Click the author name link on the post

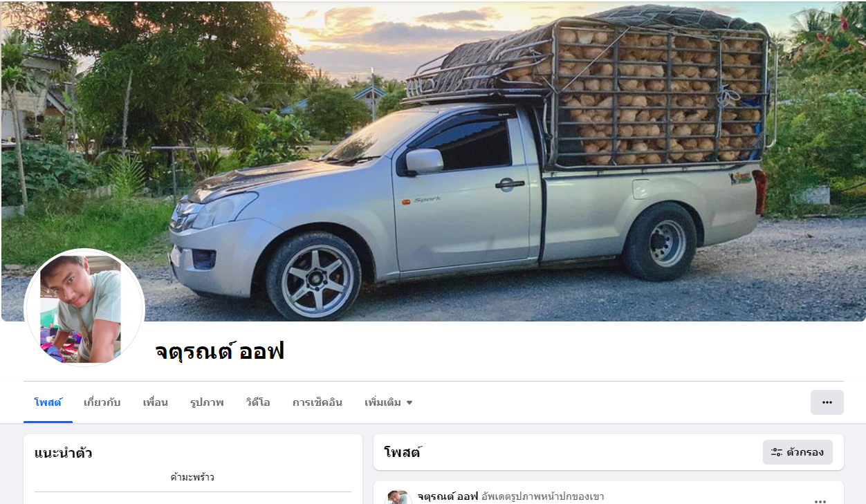pos(448,496)
